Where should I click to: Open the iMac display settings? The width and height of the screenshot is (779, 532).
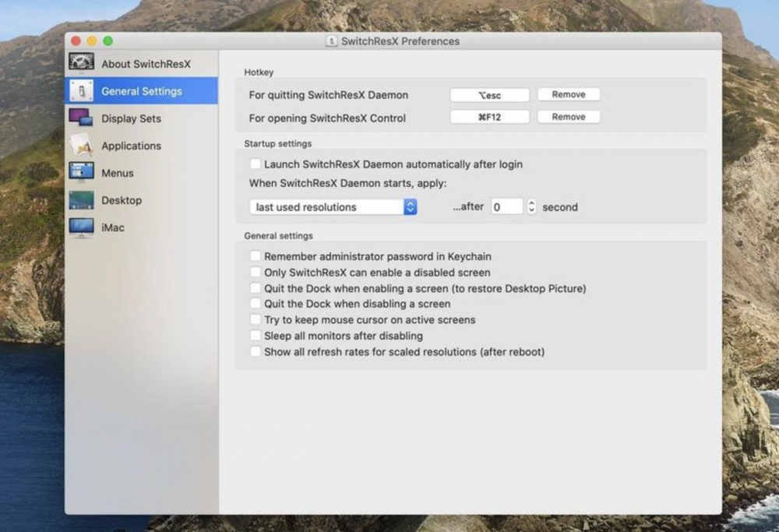[x=141, y=227]
